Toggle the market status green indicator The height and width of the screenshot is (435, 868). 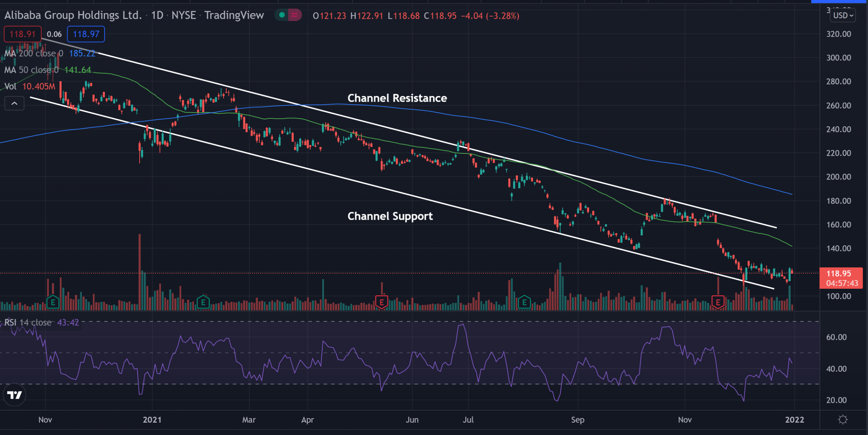282,15
